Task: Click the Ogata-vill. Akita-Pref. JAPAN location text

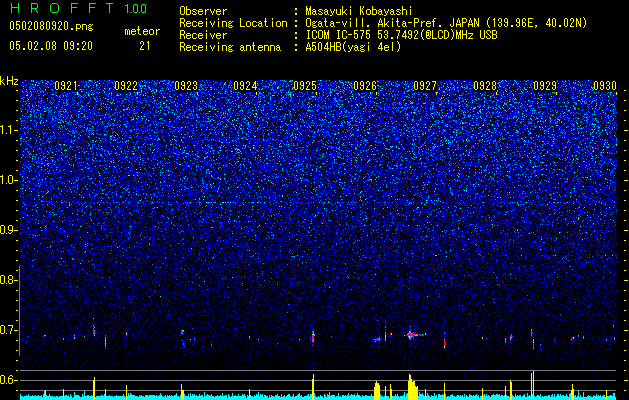Action: coord(446,23)
